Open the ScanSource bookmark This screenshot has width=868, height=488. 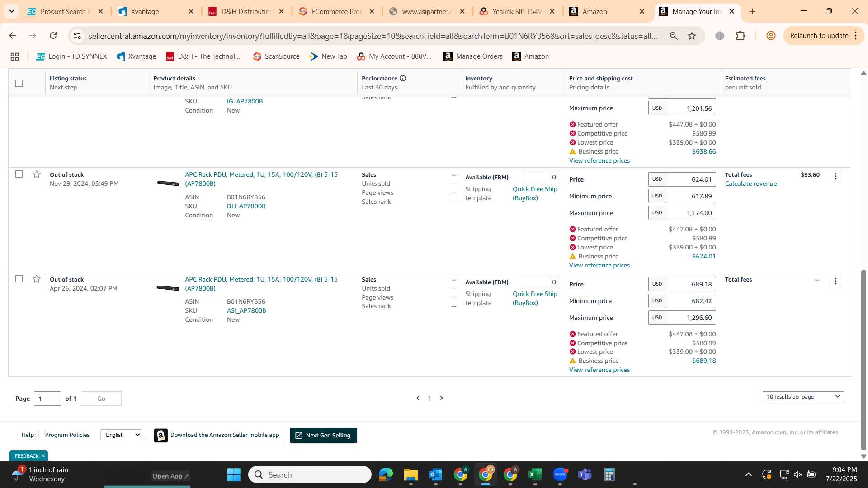276,56
